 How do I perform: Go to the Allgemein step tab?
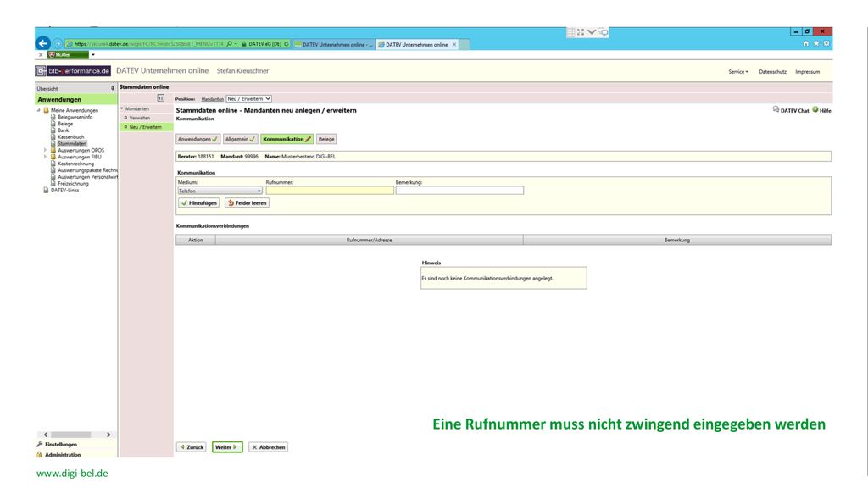(240, 139)
